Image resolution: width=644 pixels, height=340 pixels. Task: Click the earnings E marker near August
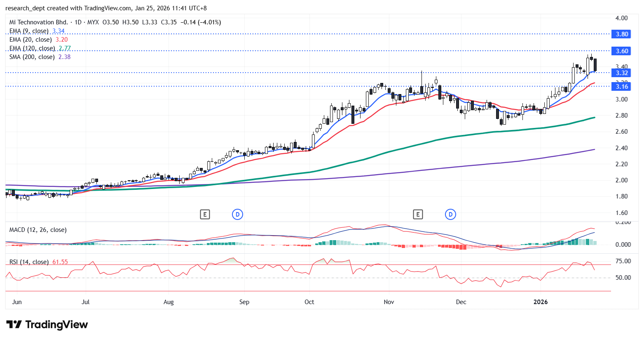205,214
